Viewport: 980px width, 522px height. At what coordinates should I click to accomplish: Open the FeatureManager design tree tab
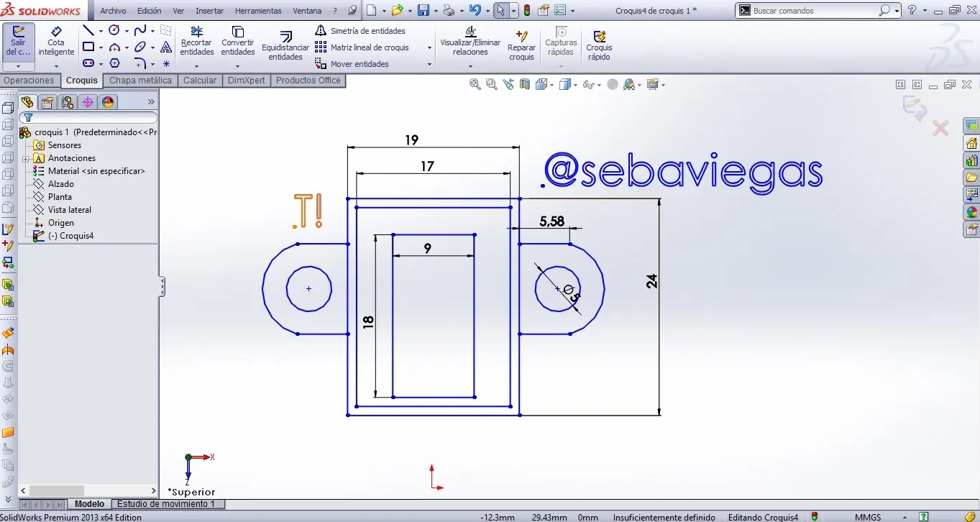point(27,102)
